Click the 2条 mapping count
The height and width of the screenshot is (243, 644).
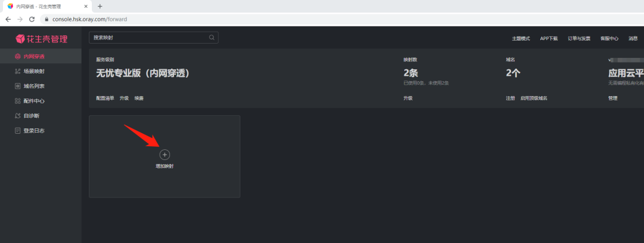click(411, 73)
